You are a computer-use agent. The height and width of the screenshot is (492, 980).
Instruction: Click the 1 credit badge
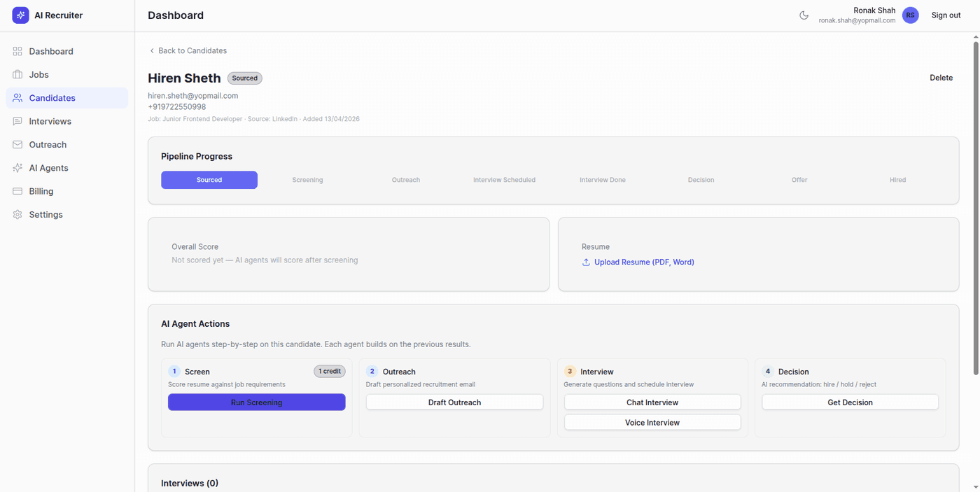(x=330, y=371)
